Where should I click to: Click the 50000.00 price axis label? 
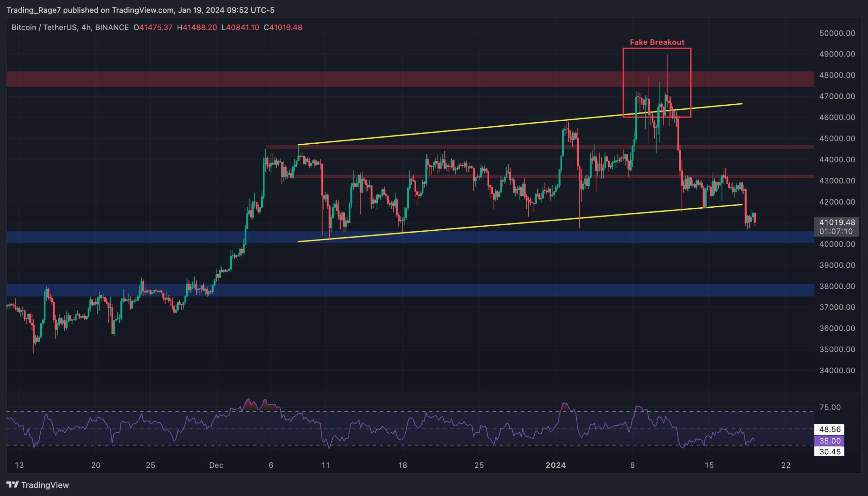point(837,33)
